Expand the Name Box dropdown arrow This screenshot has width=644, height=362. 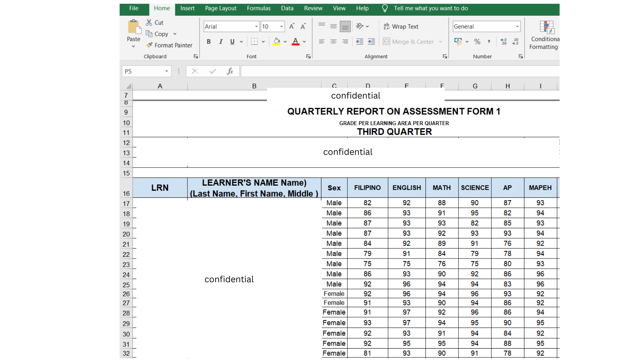(x=166, y=71)
